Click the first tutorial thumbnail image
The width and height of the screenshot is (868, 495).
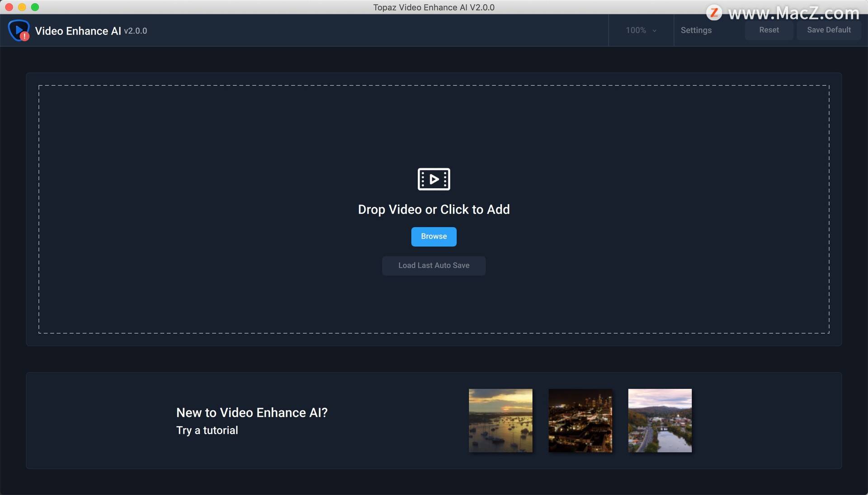click(501, 420)
